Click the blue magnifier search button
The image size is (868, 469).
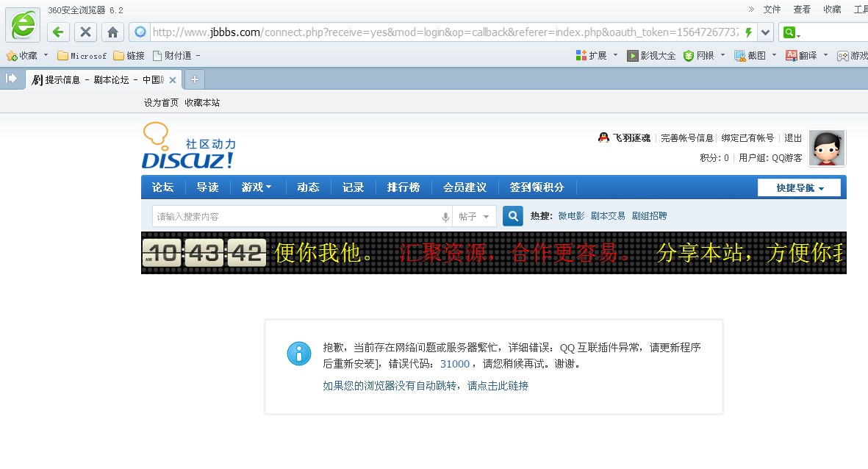pyautogui.click(x=513, y=216)
